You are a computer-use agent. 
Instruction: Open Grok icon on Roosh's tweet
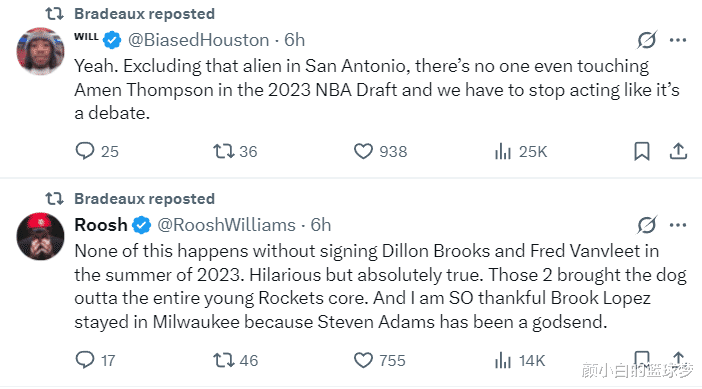click(647, 225)
